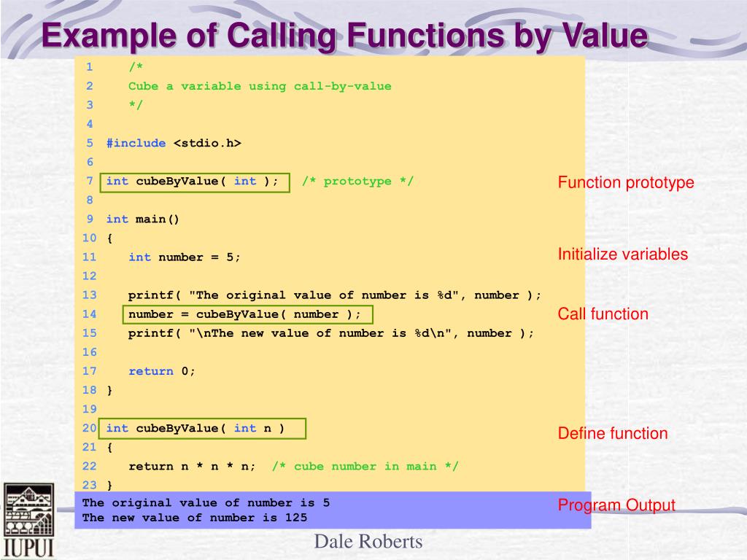
Task: Click the opening brace on line 10
Action: [109, 238]
